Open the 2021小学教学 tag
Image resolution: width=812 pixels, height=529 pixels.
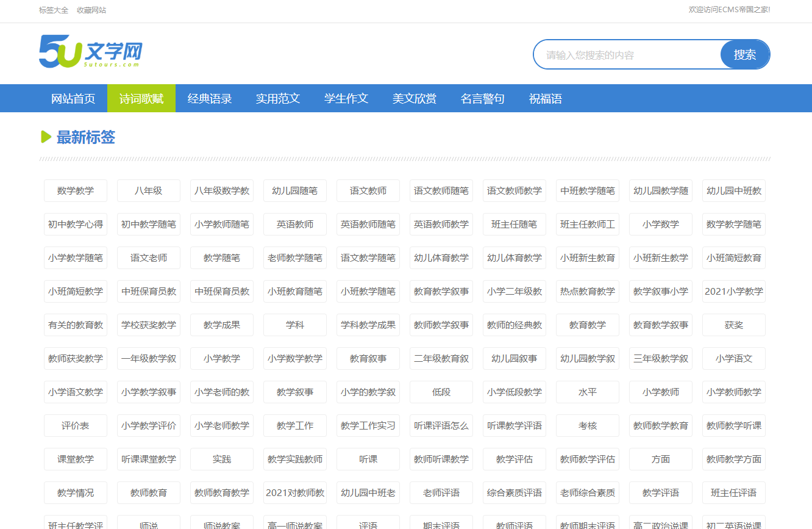(x=733, y=291)
